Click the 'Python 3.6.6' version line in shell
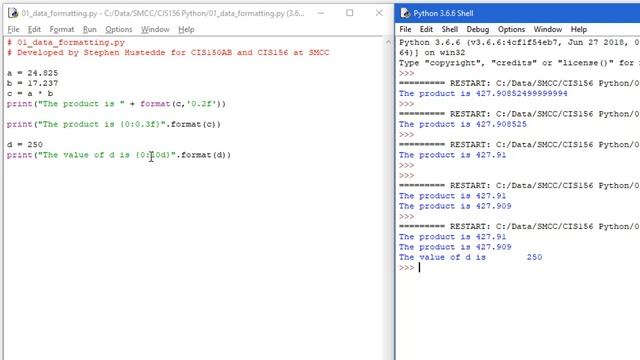 pyautogui.click(x=519, y=42)
